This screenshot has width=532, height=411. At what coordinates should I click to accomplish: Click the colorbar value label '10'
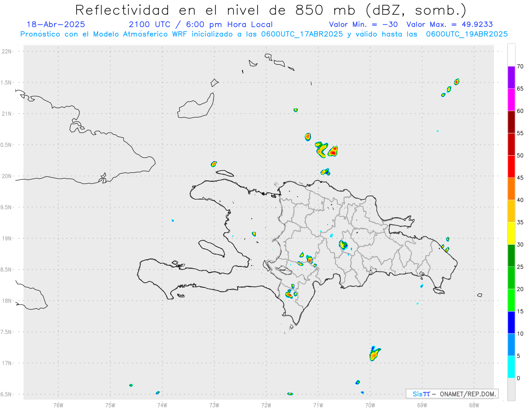(520, 333)
